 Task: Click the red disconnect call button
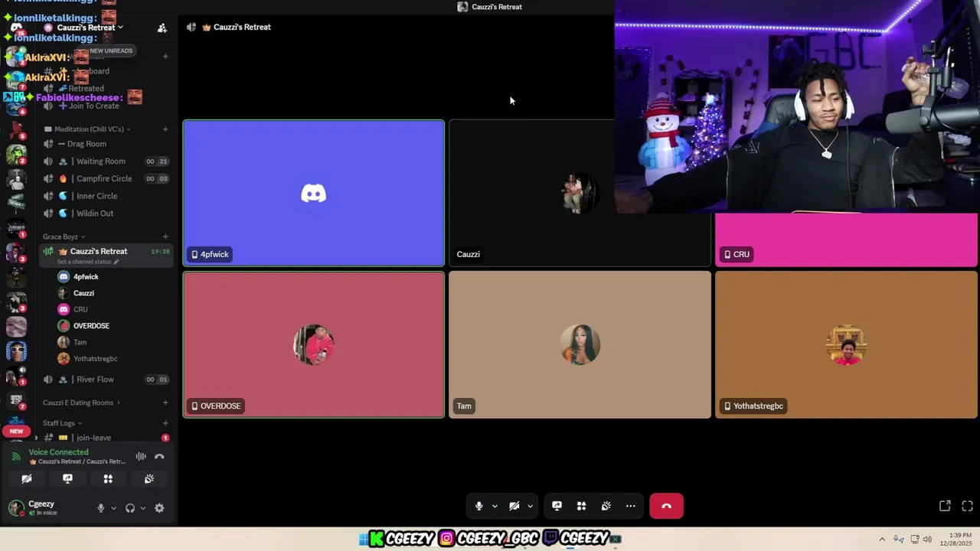click(x=666, y=506)
